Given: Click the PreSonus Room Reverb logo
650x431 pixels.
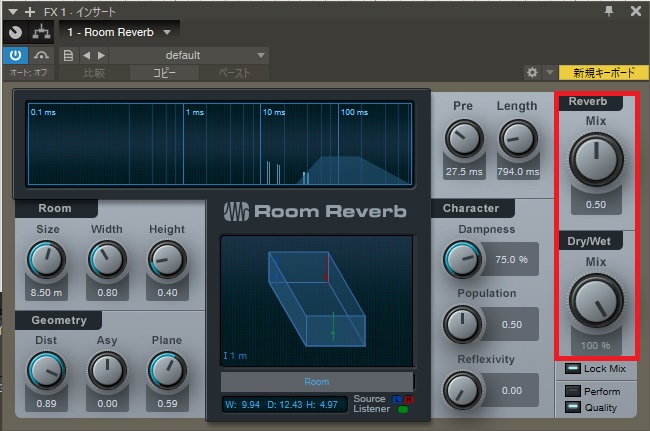Looking at the screenshot, I should pos(315,211).
